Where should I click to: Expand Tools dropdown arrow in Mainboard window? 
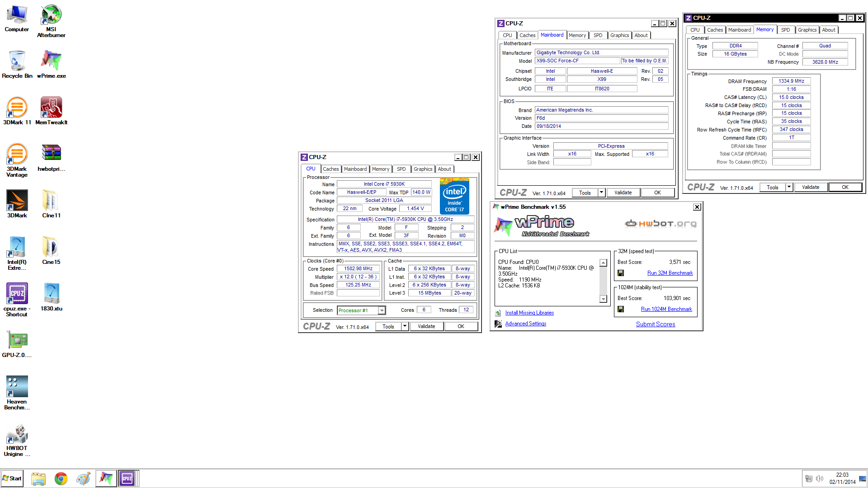(602, 192)
